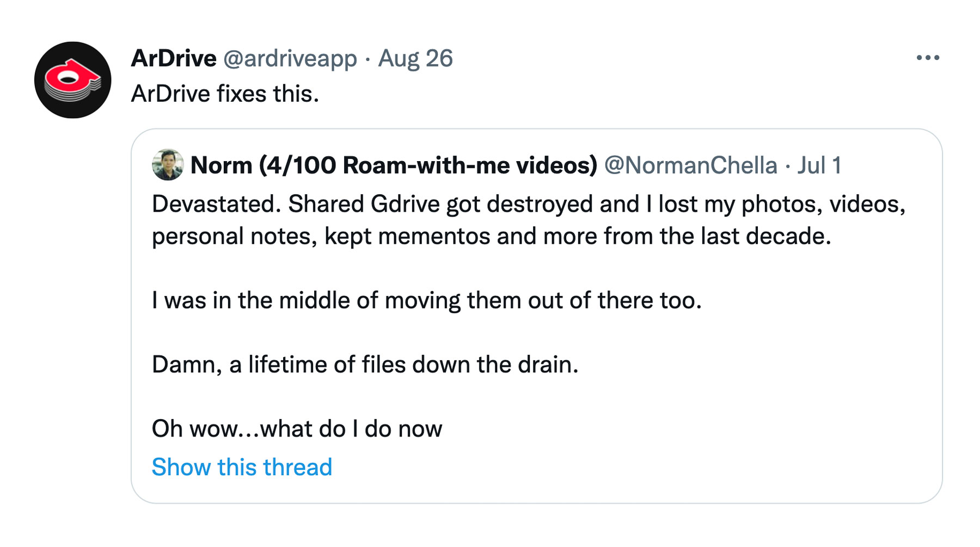Open the ArDrive display name profile
Image resolution: width=980 pixels, height=547 pixels.
point(174,58)
